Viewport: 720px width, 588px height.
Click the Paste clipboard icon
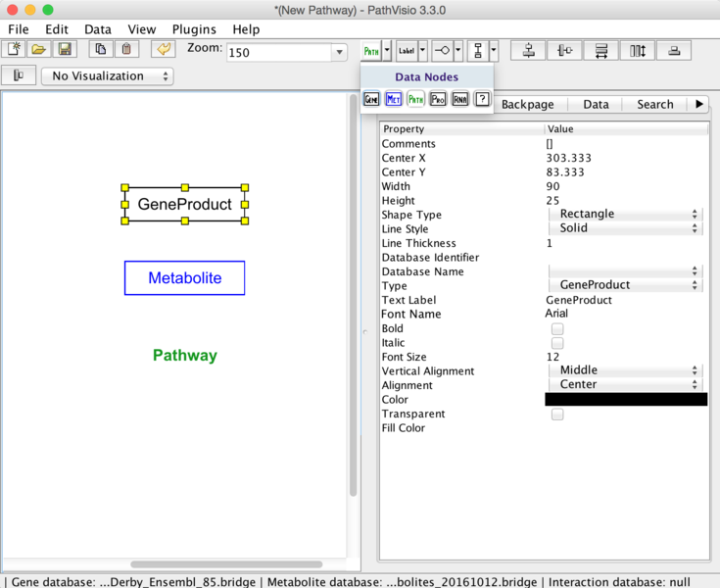point(126,49)
